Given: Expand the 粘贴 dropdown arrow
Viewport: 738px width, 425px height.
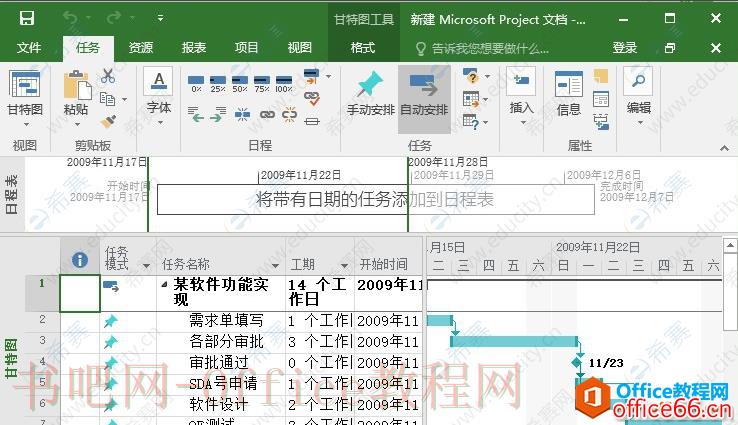Looking at the screenshot, I should coord(77,125).
